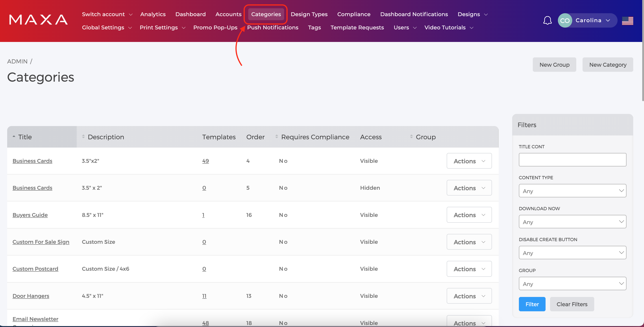
Task: Open the Design Types menu item
Action: (x=309, y=14)
